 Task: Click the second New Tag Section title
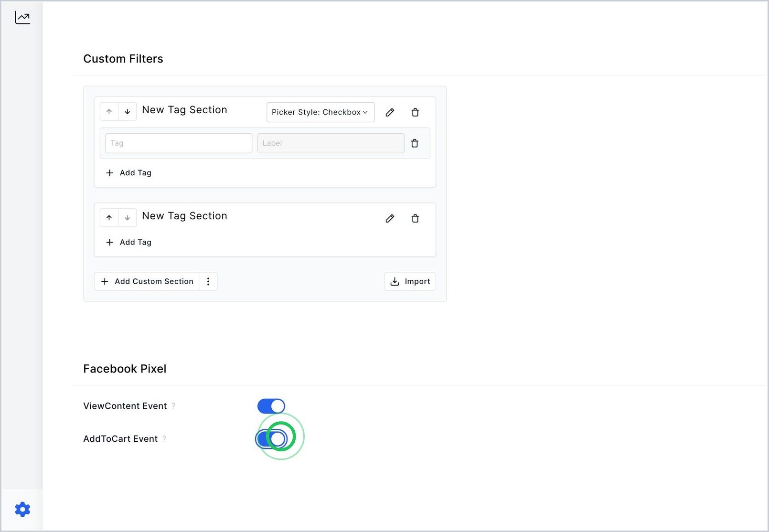184,216
